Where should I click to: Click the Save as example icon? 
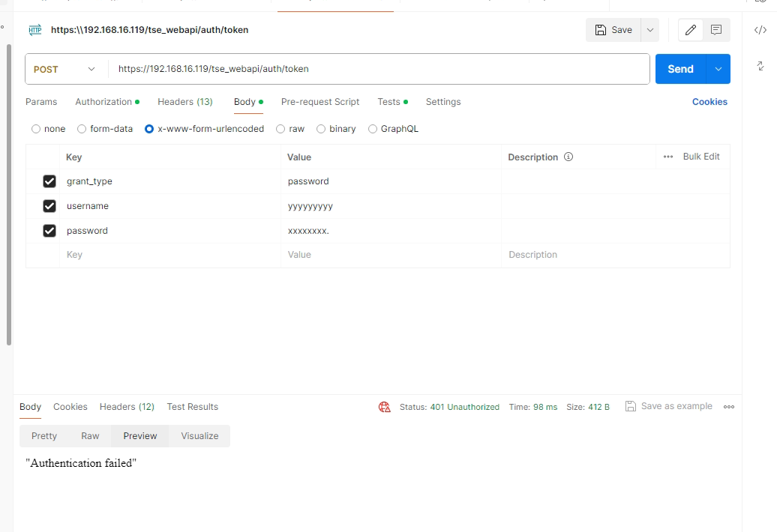click(631, 406)
